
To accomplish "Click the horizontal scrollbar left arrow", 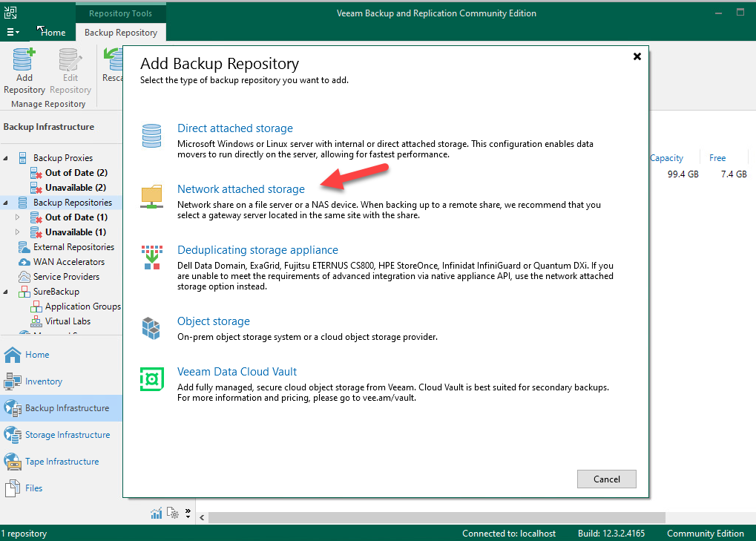I will tap(201, 517).
